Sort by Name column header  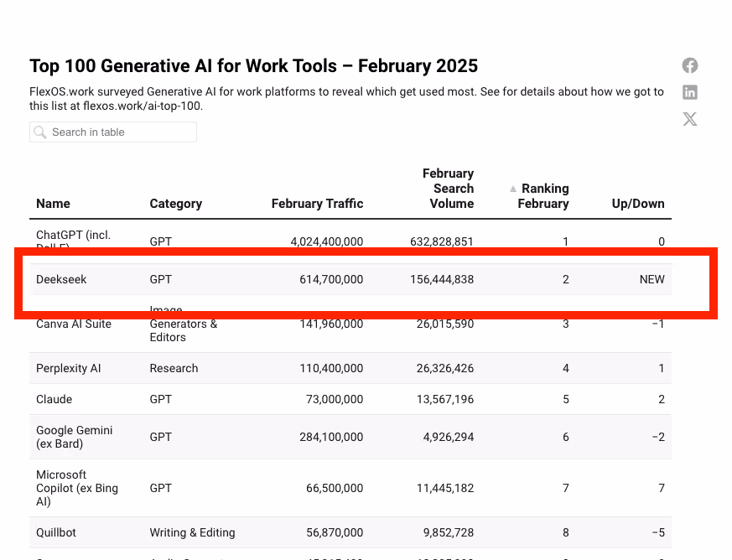(53, 204)
